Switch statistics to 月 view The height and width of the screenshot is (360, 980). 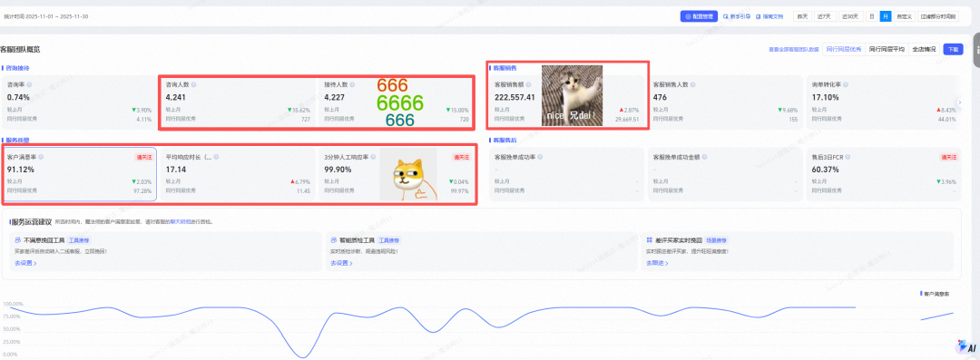point(885,17)
